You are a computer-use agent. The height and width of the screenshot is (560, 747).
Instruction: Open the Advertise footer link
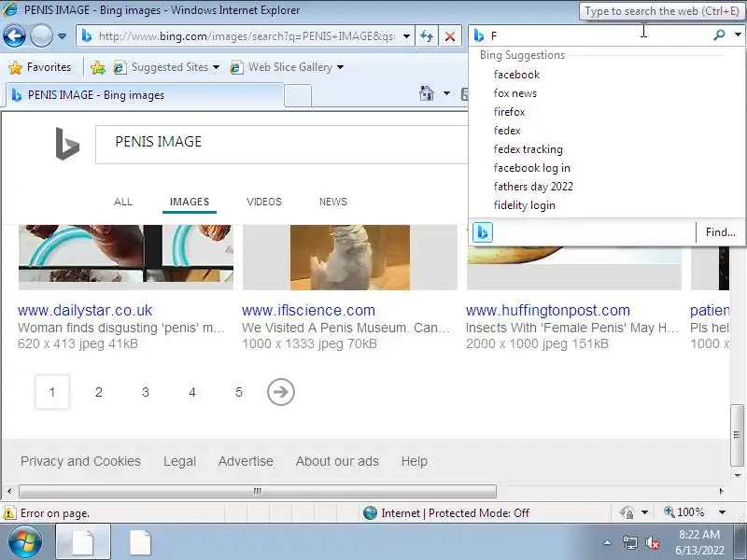point(246,461)
